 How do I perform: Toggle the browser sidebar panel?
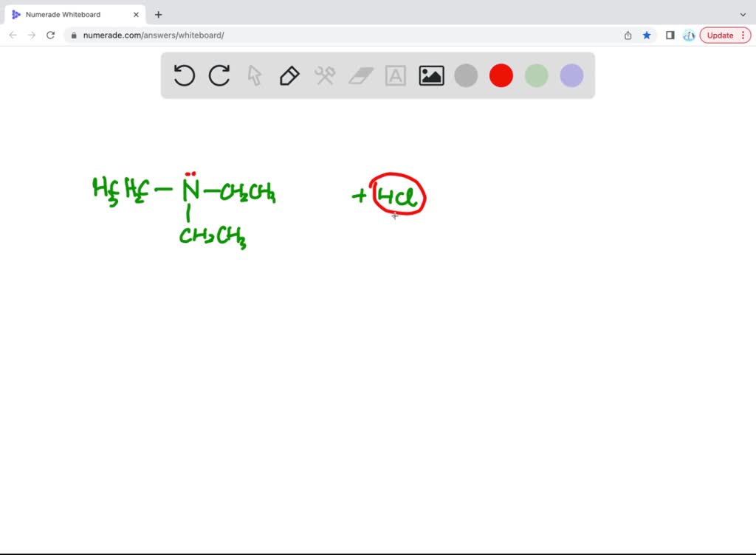[670, 35]
